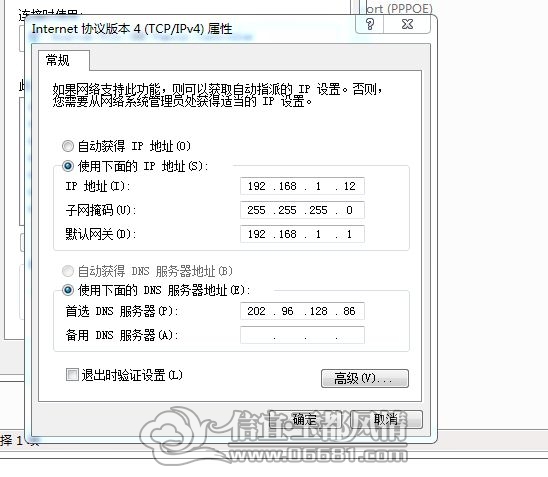Click the last 0 octet of 子网掩码
This screenshot has width=548, height=477.
tap(349, 210)
